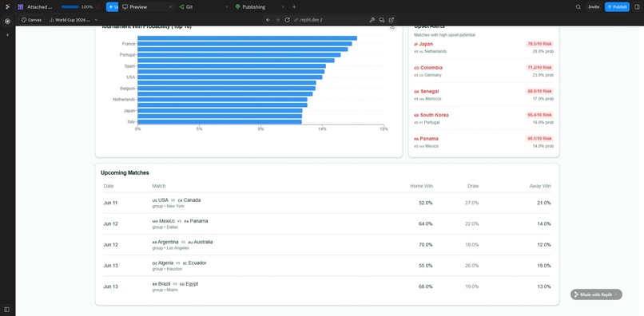Click the 78.5/10 Risk badge
The image size is (644, 316).
[x=539, y=44]
